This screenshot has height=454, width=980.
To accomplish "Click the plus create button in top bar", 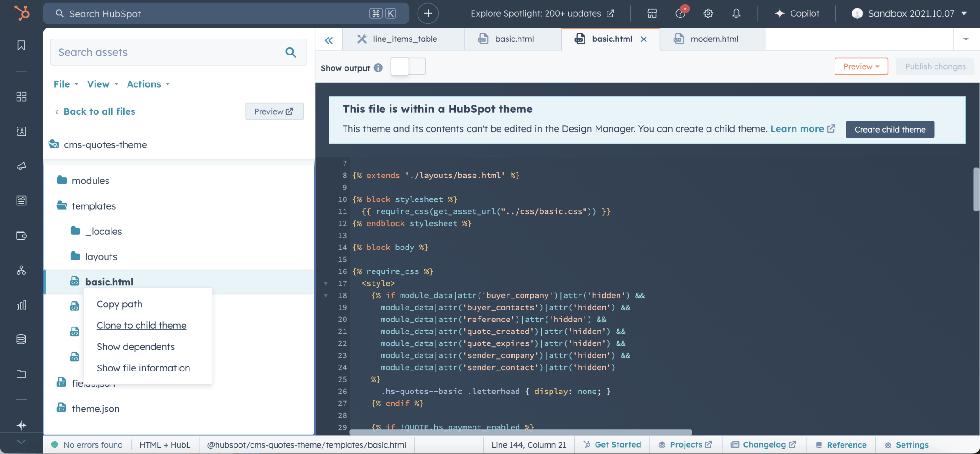I will tap(428, 13).
